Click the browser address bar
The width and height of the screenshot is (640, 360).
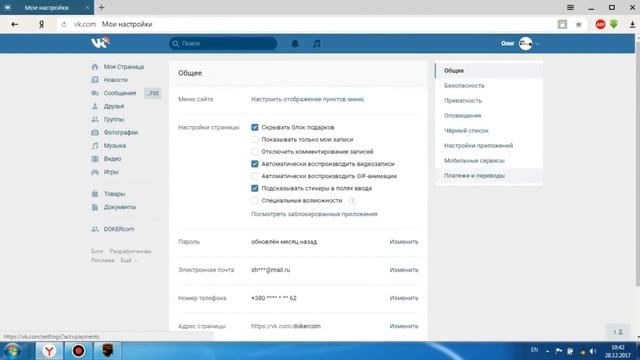point(306,24)
